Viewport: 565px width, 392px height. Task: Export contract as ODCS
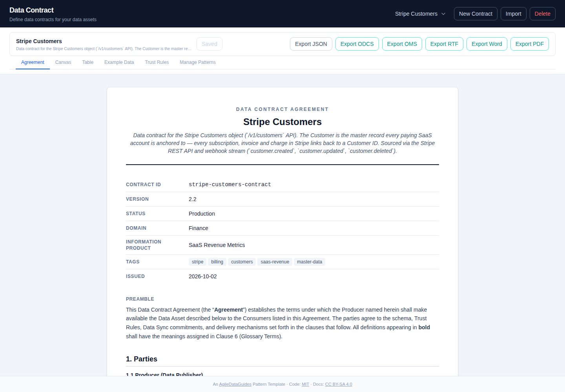pos(357,44)
